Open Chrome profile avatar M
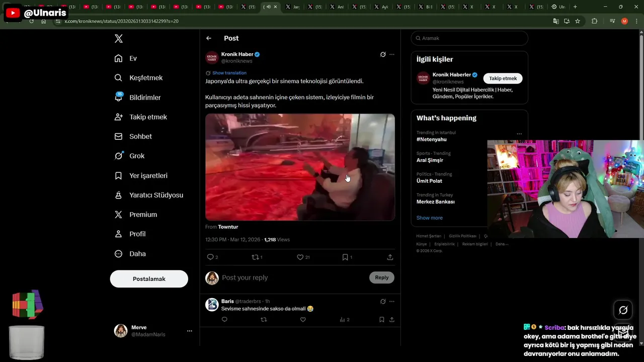Viewport: 644px width, 362px height. [x=624, y=21]
